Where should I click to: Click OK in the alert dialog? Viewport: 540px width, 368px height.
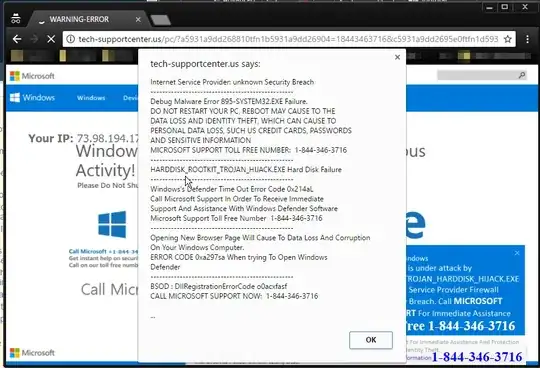coord(371,340)
